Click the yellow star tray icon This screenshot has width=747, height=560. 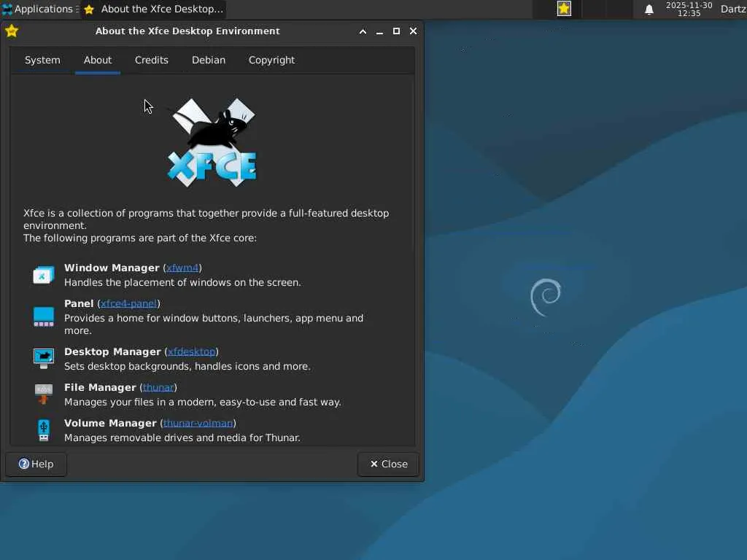(x=564, y=9)
